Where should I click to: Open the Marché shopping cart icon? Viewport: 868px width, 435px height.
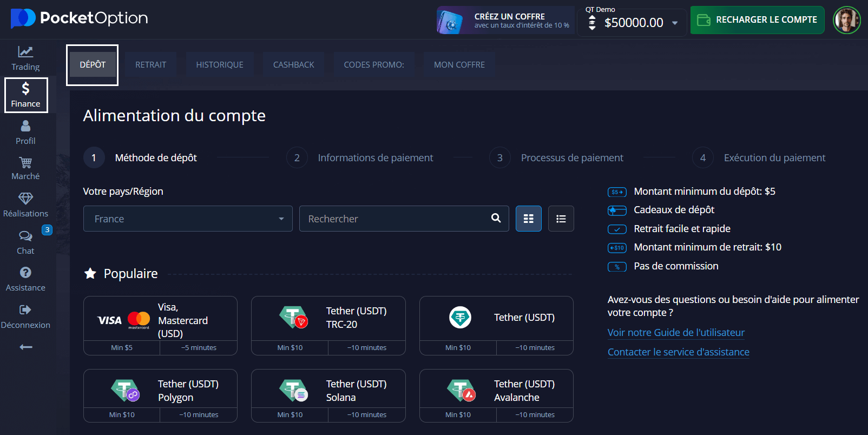tap(25, 162)
